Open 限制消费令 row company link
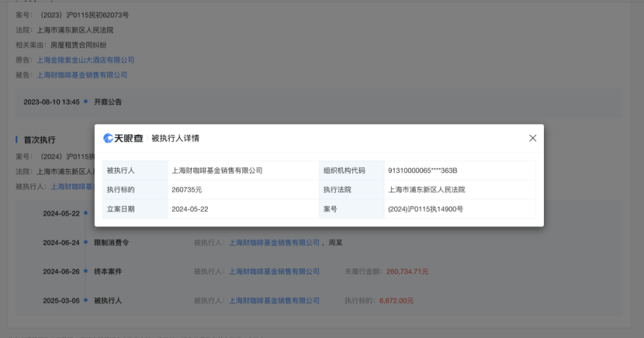Screen dimensions: 644x338 coord(274,243)
